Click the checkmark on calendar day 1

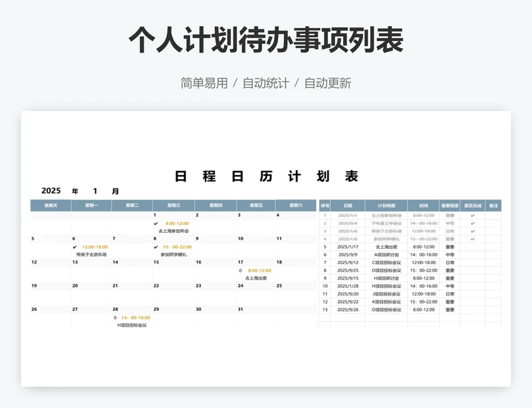tap(156, 223)
